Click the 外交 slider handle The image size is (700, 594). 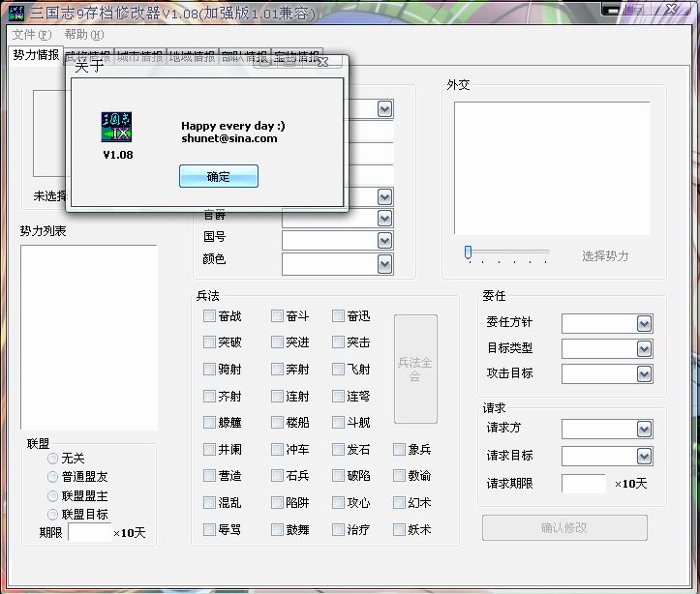(x=468, y=252)
